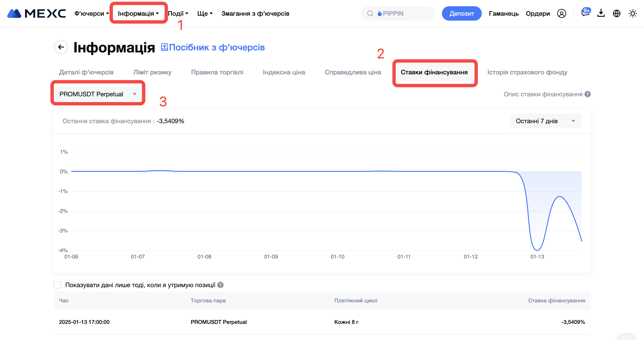Enable the show only held positions checkbox
Screen dimensions: 644x340
tap(57, 285)
